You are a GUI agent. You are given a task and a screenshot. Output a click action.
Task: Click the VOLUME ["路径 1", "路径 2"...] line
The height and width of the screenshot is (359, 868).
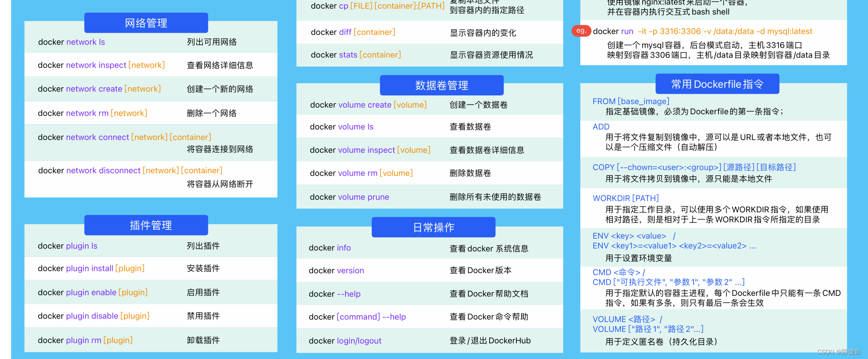(x=648, y=329)
